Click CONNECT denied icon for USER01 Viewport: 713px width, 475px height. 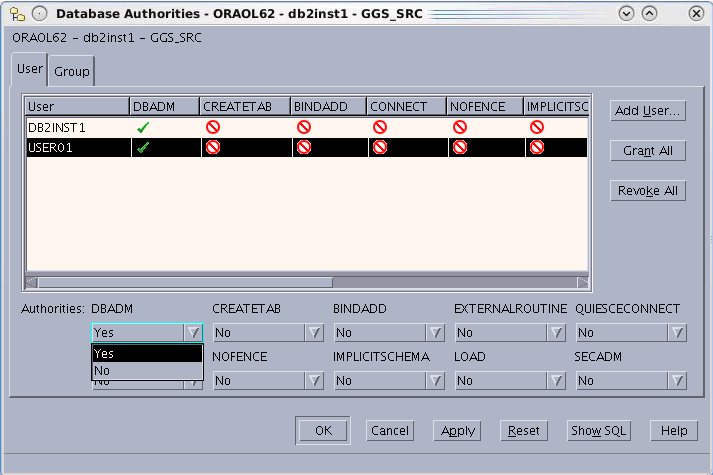coord(380,147)
